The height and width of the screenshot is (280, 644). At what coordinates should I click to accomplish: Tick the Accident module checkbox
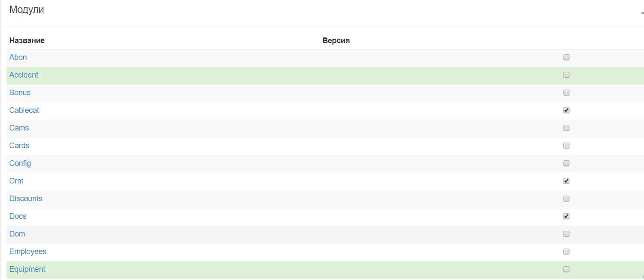point(566,75)
